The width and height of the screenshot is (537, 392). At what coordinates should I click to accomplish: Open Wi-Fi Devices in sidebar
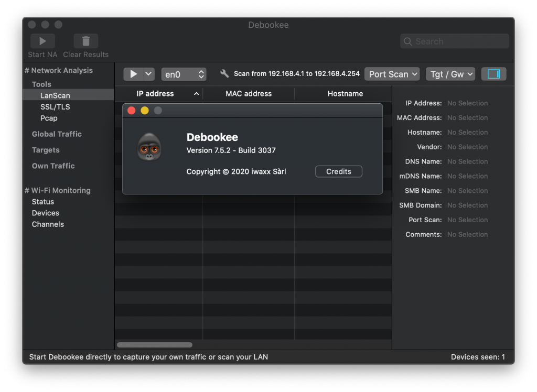pos(46,213)
